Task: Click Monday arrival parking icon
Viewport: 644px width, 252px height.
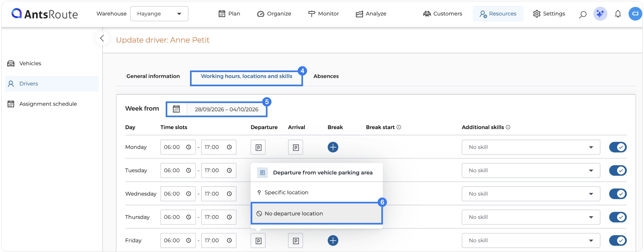Action: 296,147
